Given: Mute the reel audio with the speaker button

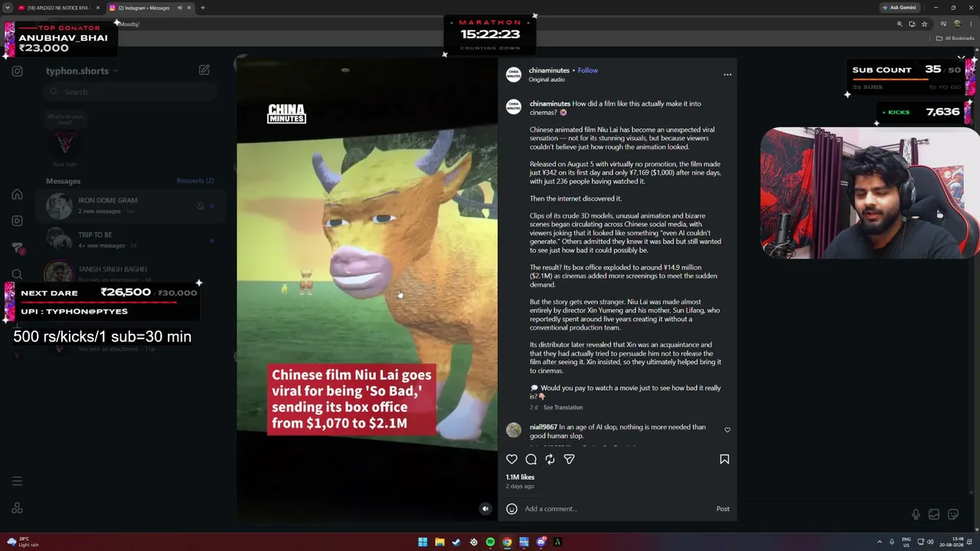Looking at the screenshot, I should 485,509.
